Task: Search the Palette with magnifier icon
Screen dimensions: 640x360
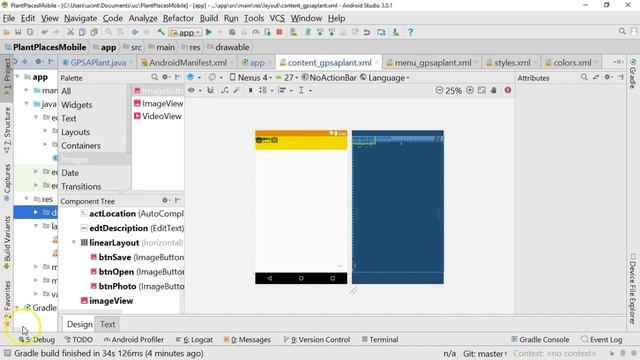Action: point(154,77)
